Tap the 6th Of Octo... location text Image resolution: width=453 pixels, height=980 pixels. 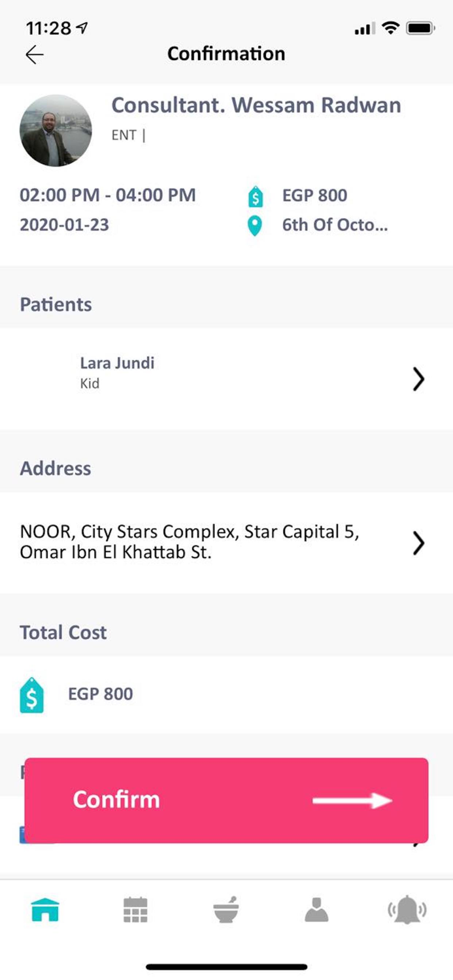[335, 225]
